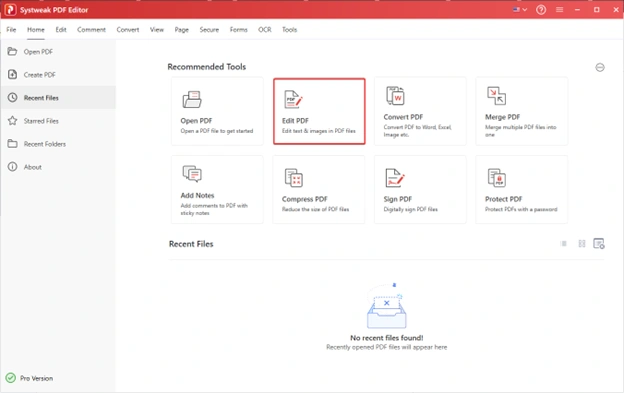Open About label in sidebar

coord(33,167)
